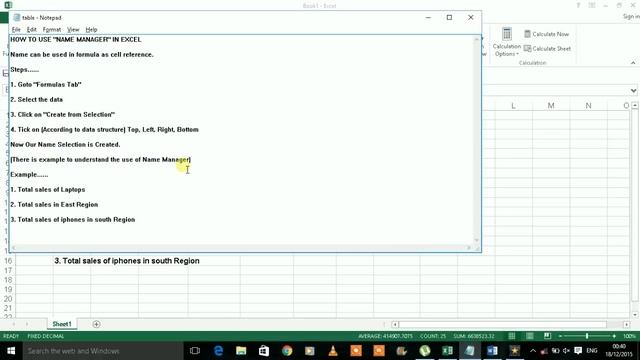Open Action Center notification icon
Screen dimensions: 640x360
coord(578,351)
